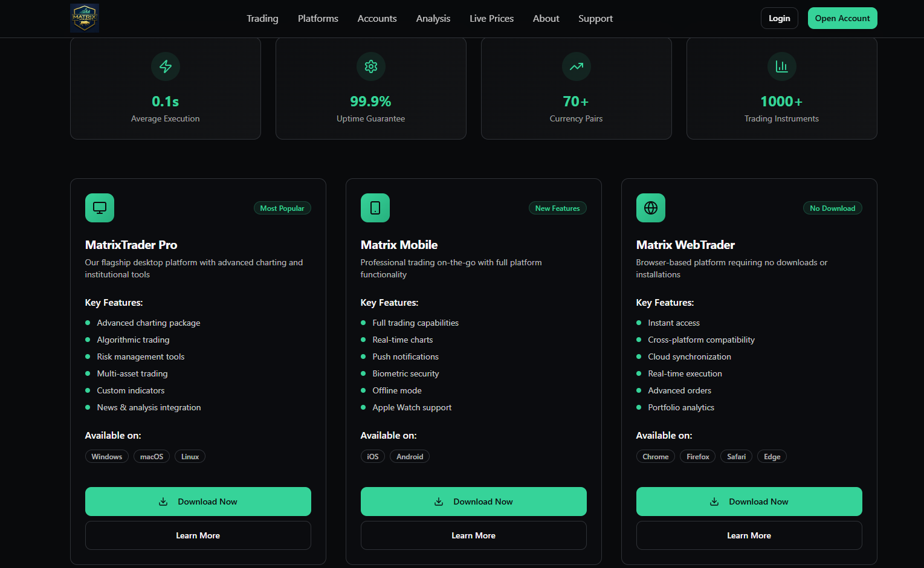Image resolution: width=924 pixels, height=568 pixels.
Task: Download MatrixTrader Pro with Download Now
Action: [198, 502]
